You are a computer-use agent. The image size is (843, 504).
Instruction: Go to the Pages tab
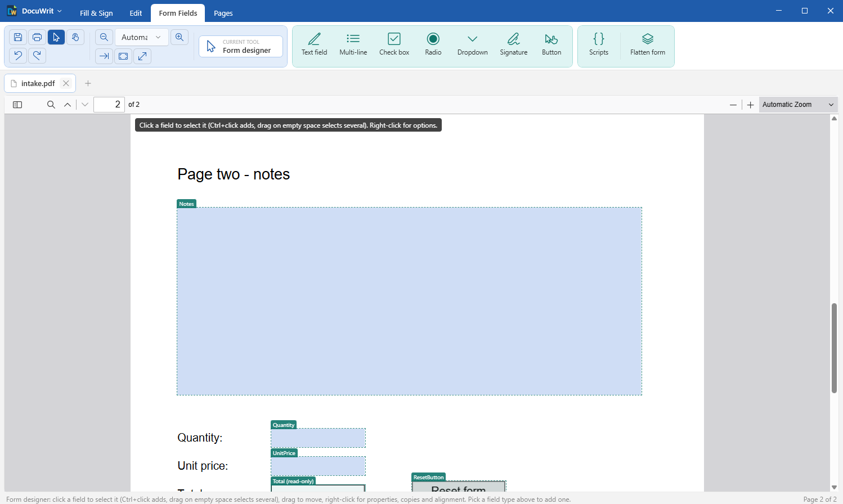[223, 13]
